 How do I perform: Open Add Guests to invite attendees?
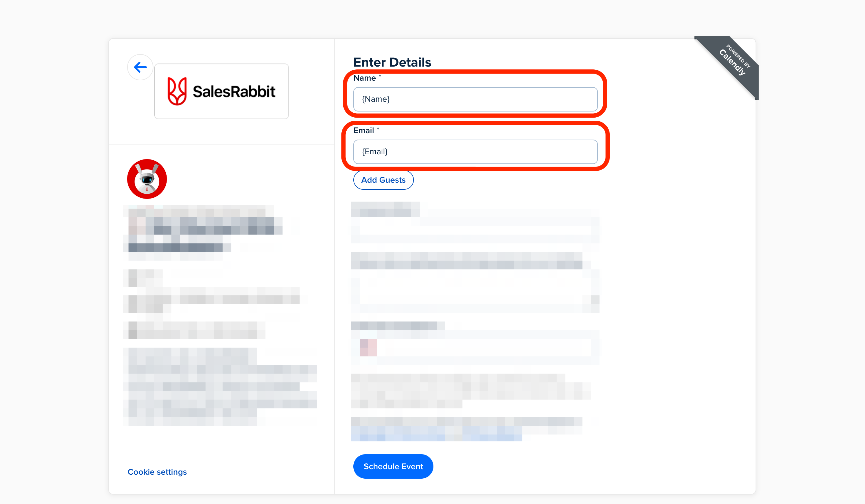click(383, 180)
